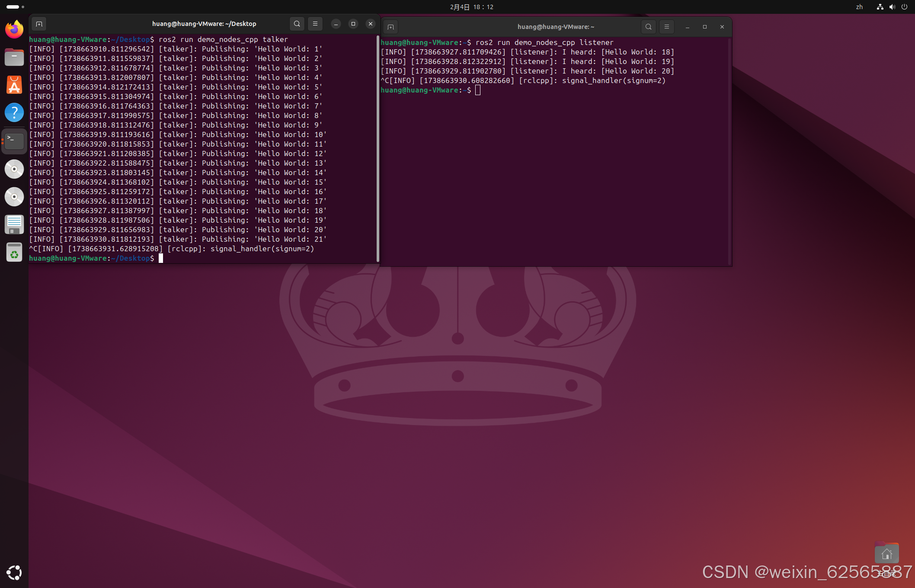Viewport: 915px width, 588px height.
Task: Open the date and time calendar menu
Action: [x=471, y=7]
